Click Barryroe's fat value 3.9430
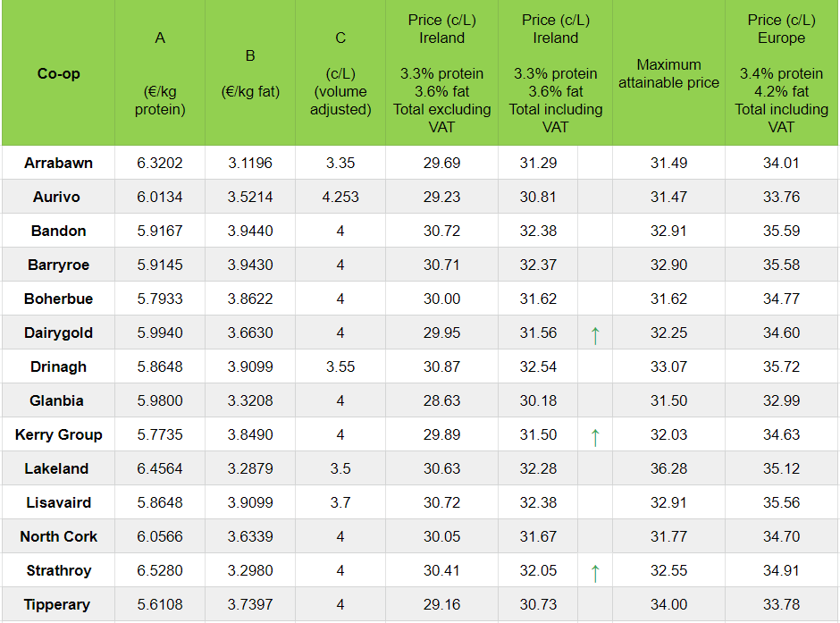This screenshot has width=840, height=623. [x=250, y=265]
